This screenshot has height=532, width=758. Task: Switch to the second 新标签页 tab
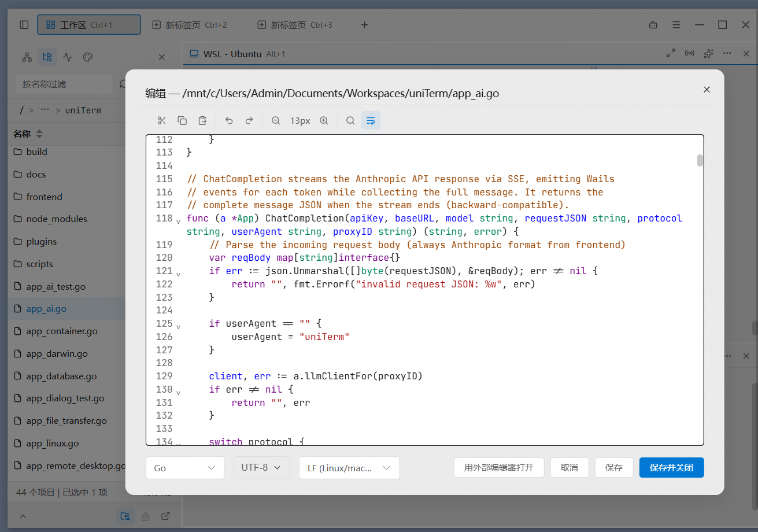295,25
